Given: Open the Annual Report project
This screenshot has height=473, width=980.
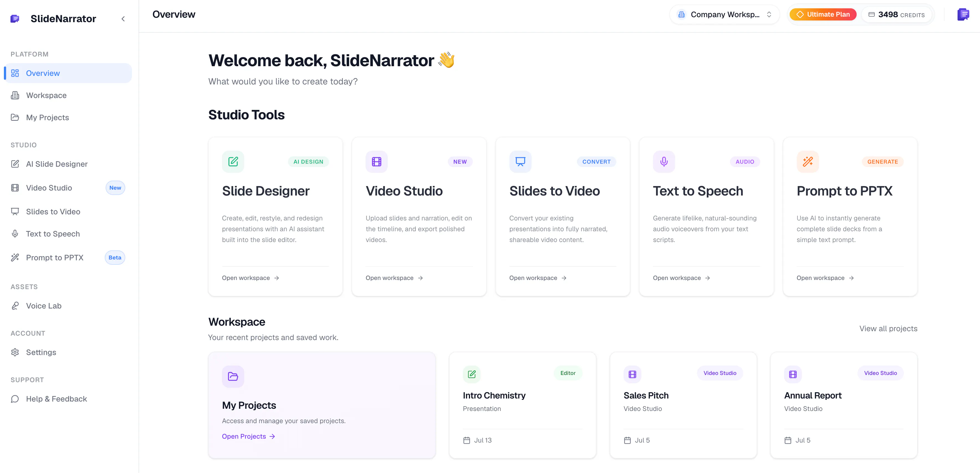Looking at the screenshot, I should tap(843, 405).
